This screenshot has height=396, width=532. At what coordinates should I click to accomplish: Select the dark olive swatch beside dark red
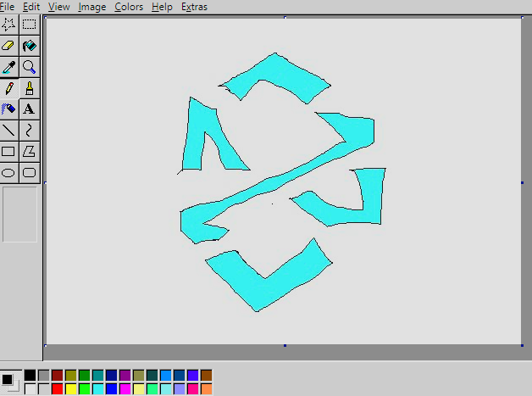(x=71, y=376)
